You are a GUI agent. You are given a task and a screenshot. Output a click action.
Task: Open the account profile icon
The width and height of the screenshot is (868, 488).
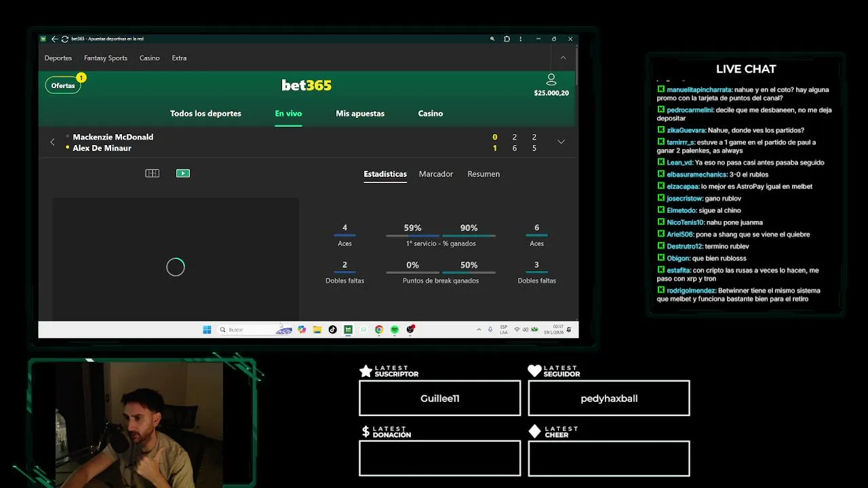click(551, 79)
